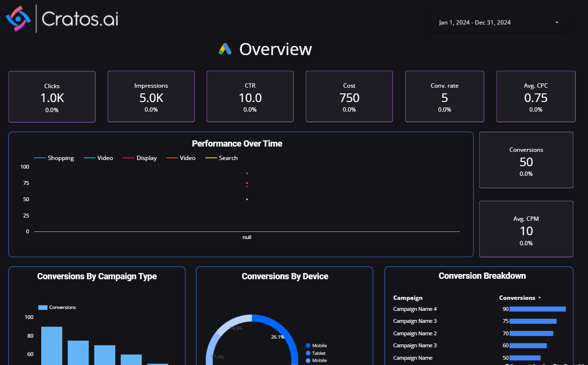588x365 pixels.
Task: Select the Clicks 1.0K scorecard
Action: tap(52, 97)
